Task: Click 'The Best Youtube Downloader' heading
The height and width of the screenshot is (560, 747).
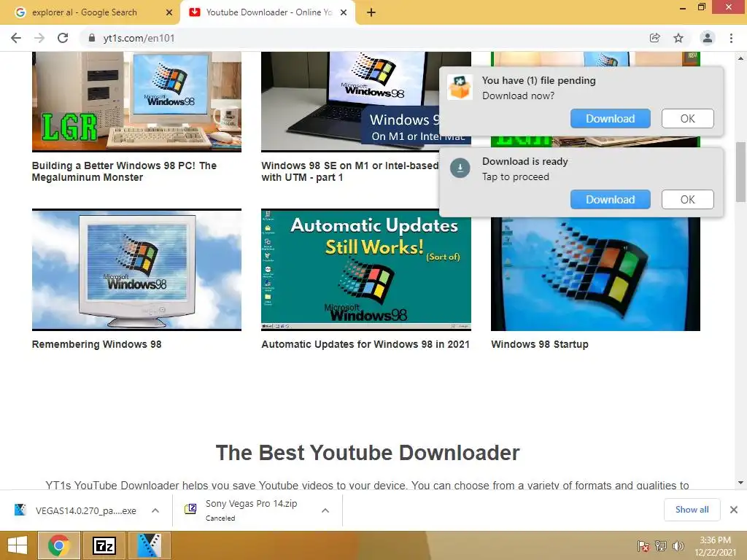Action: point(368,453)
